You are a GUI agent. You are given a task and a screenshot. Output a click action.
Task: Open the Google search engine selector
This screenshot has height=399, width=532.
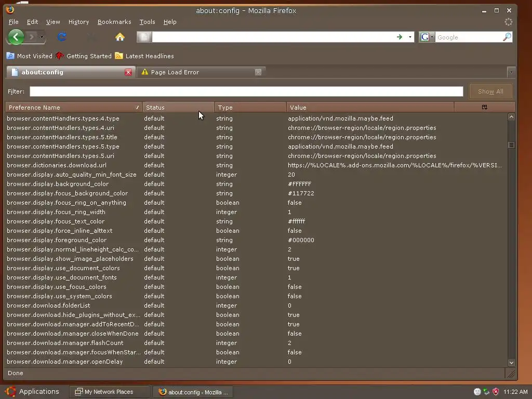coord(427,37)
